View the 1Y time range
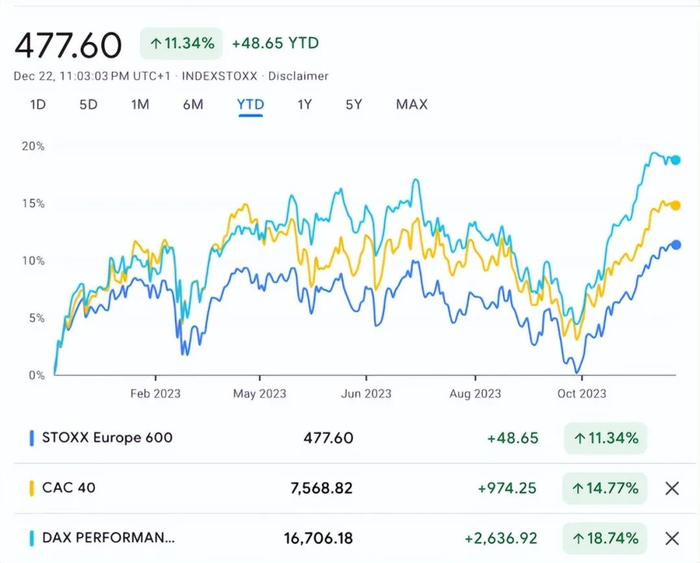Screen dimensions: 700x563 tap(304, 105)
